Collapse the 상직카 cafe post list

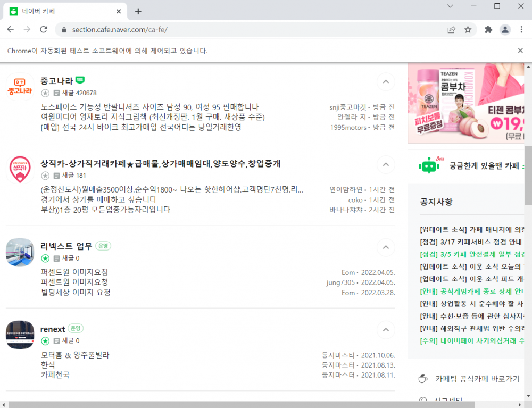coord(386,164)
